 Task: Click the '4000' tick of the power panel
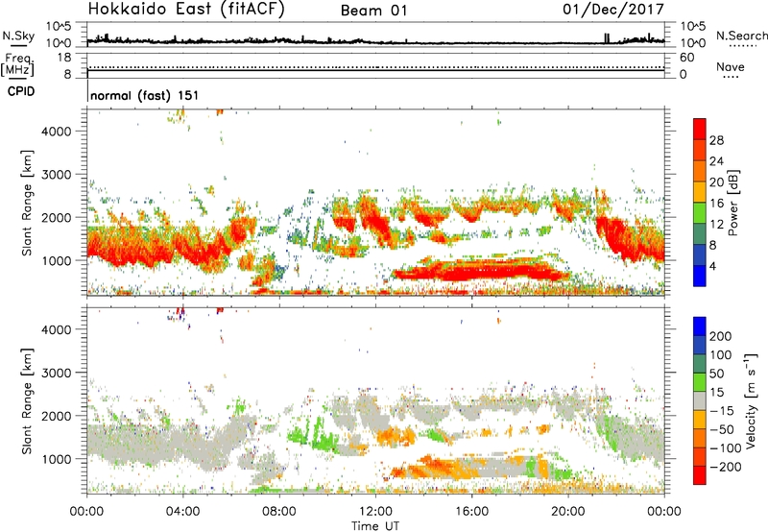[x=57, y=132]
